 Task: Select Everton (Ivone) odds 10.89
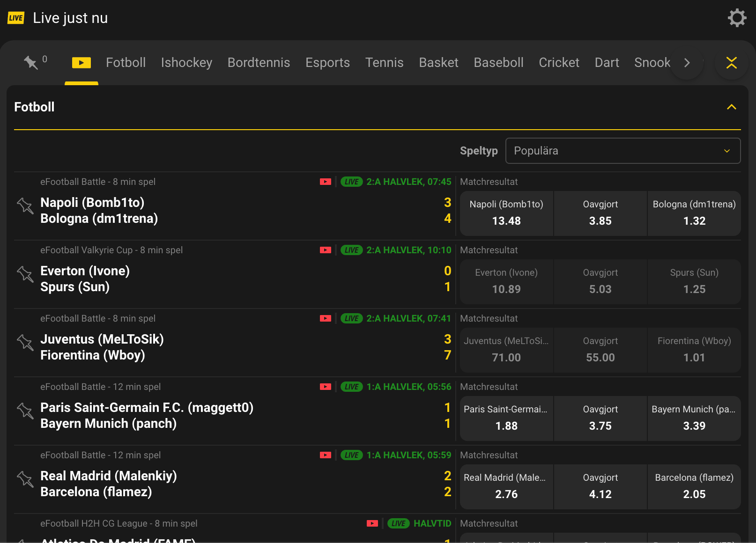pyautogui.click(x=506, y=281)
